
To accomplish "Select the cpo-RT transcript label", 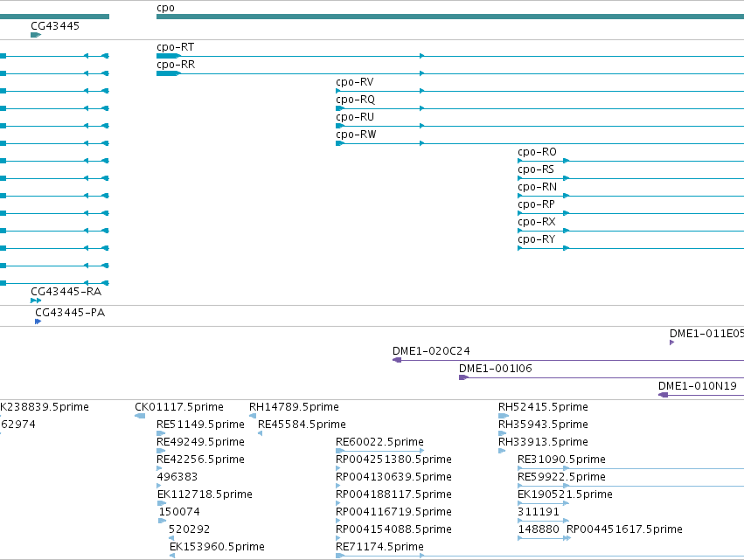I will 175,47.
